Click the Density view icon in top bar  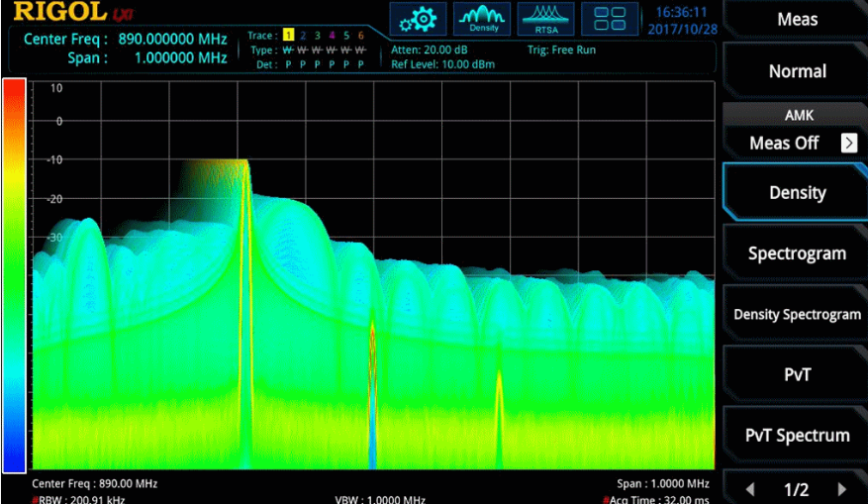482,18
